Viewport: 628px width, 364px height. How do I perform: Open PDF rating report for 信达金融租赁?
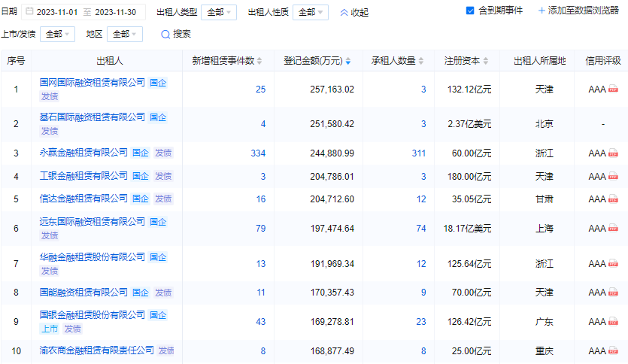coord(613,199)
